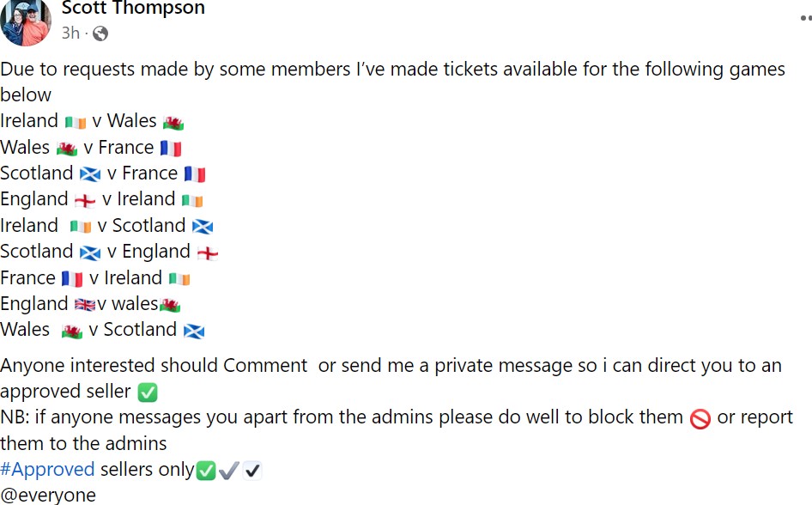Image resolution: width=812 pixels, height=505 pixels.
Task: Click the Scottish flag in 'Scotland v France'
Action: pyautogui.click(x=90, y=174)
